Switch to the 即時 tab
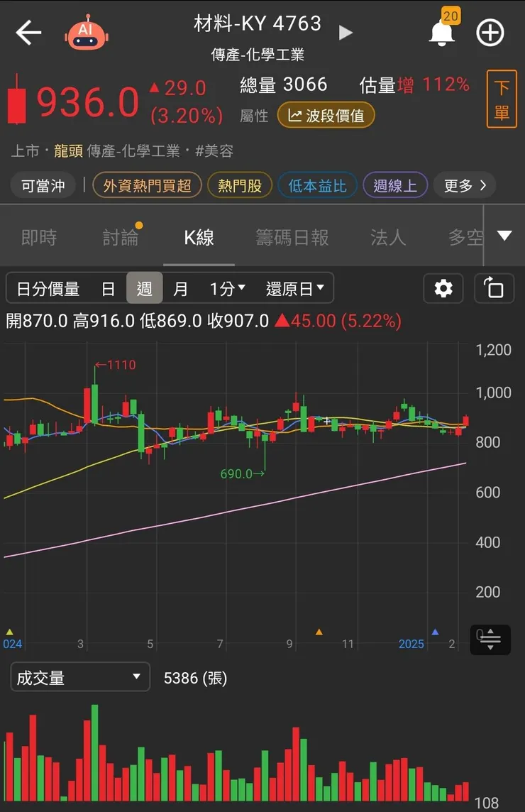Screen dimensions: 525x812 pos(39,238)
